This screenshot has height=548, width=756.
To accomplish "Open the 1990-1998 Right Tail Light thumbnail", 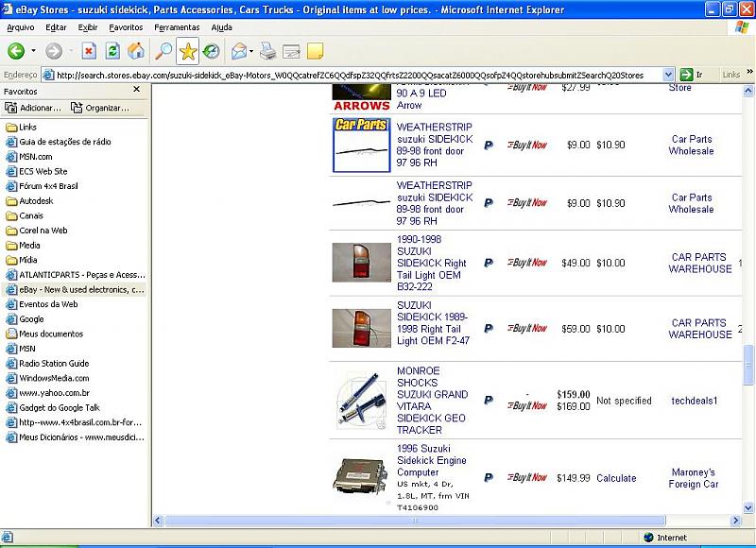I will pos(362,263).
